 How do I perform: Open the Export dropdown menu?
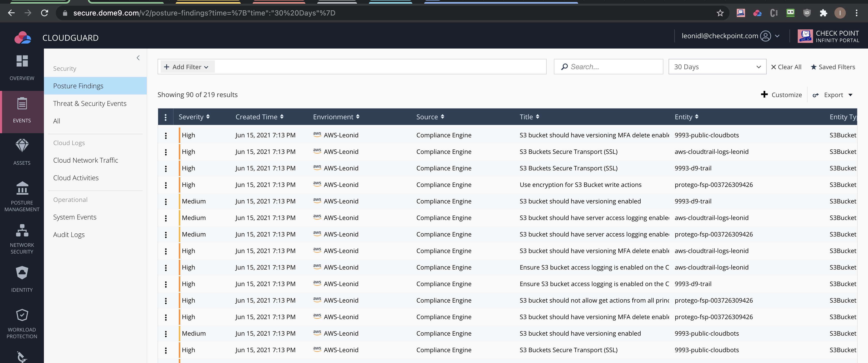coord(833,95)
